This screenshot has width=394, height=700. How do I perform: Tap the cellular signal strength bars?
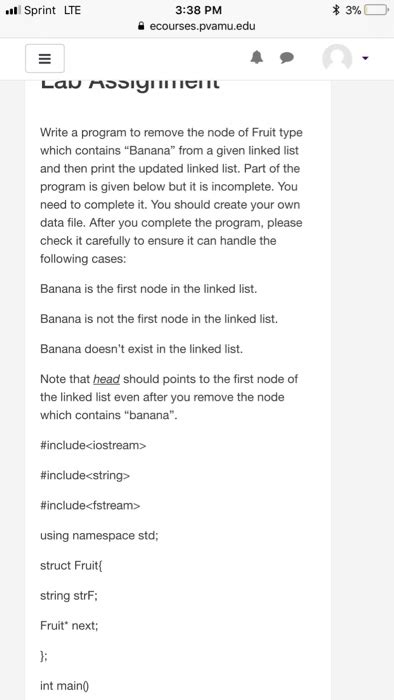tap(13, 10)
